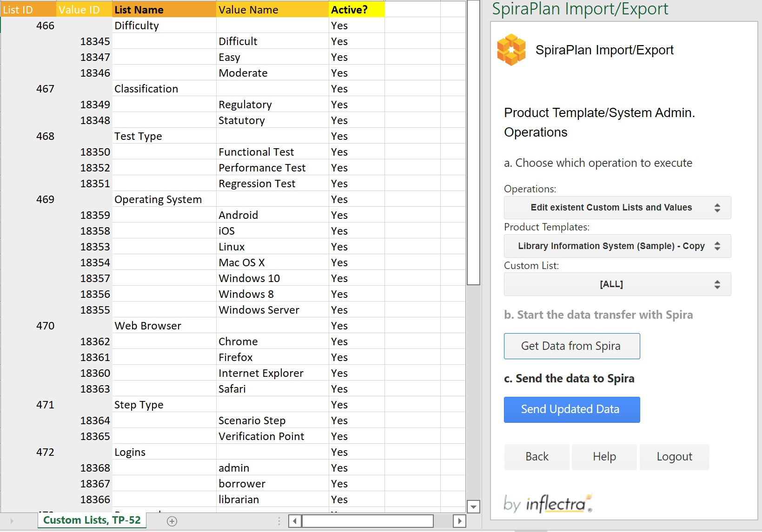Select the iOS value cell

pos(272,231)
